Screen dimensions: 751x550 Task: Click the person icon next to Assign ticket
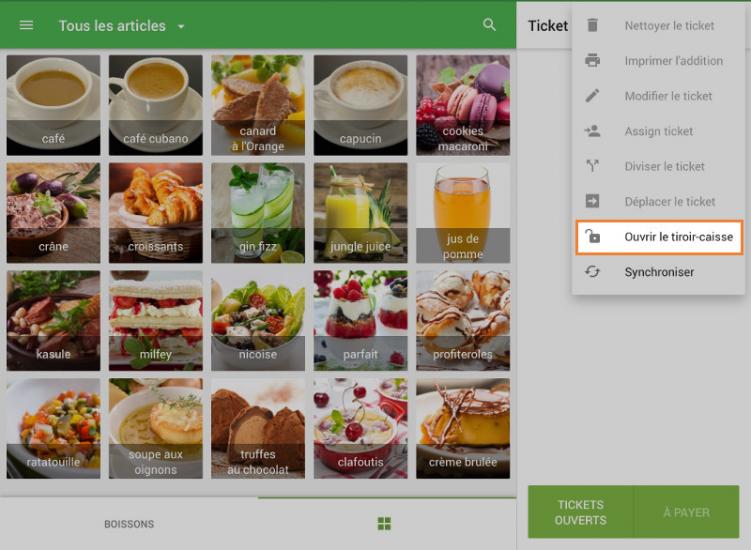tap(592, 131)
